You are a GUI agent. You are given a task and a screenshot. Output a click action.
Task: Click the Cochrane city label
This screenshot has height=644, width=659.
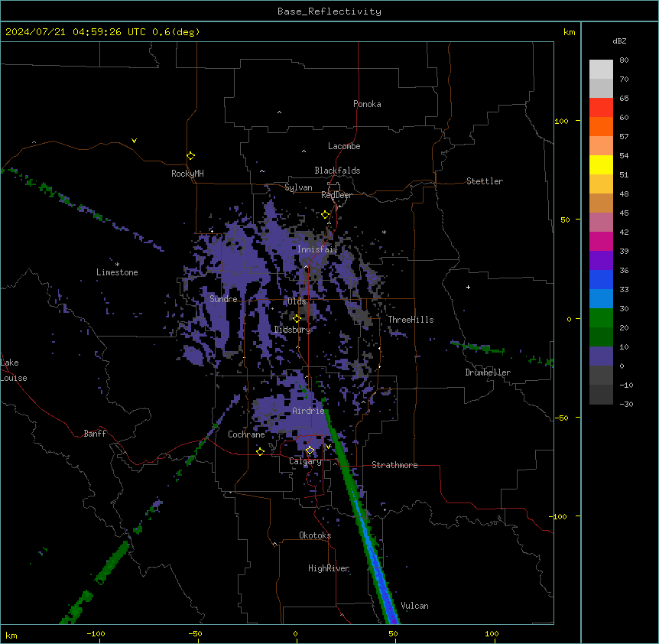point(246,434)
